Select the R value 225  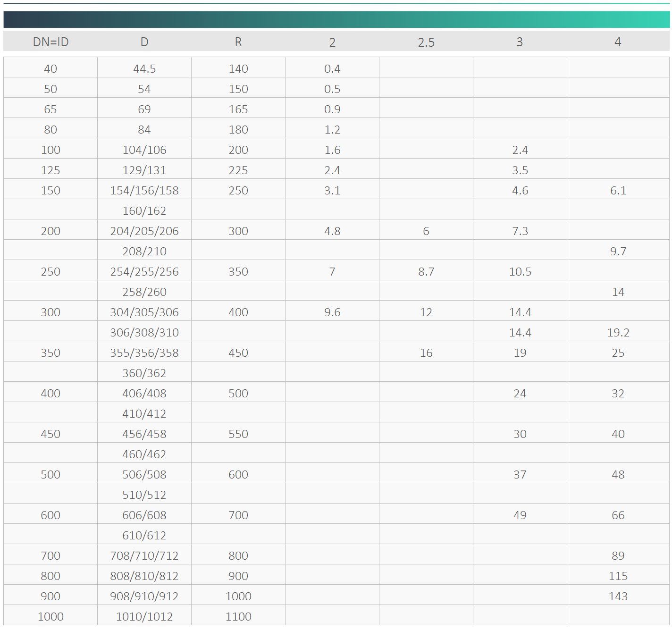tap(238, 170)
